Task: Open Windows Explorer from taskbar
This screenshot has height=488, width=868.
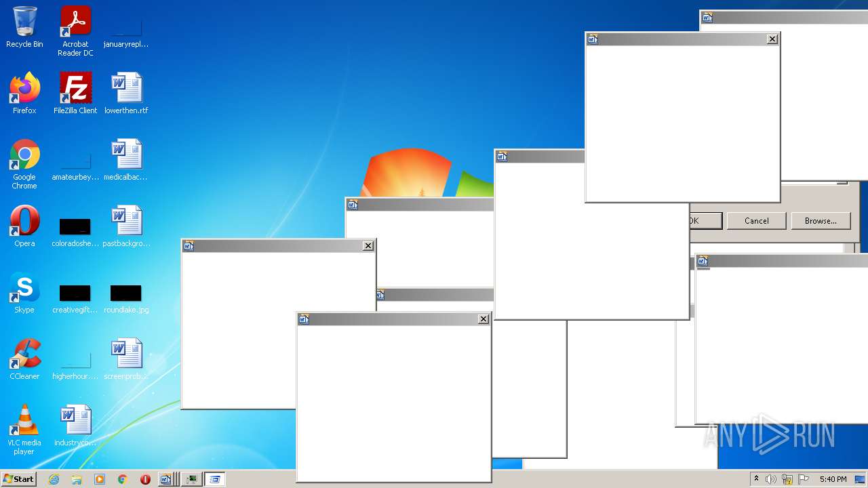Action: pos(77,479)
